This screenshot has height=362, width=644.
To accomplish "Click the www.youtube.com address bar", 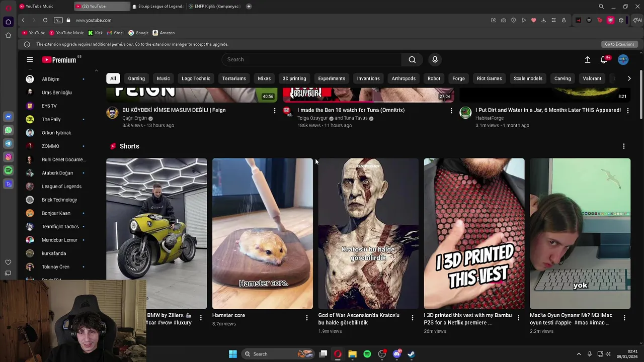I will [94, 20].
